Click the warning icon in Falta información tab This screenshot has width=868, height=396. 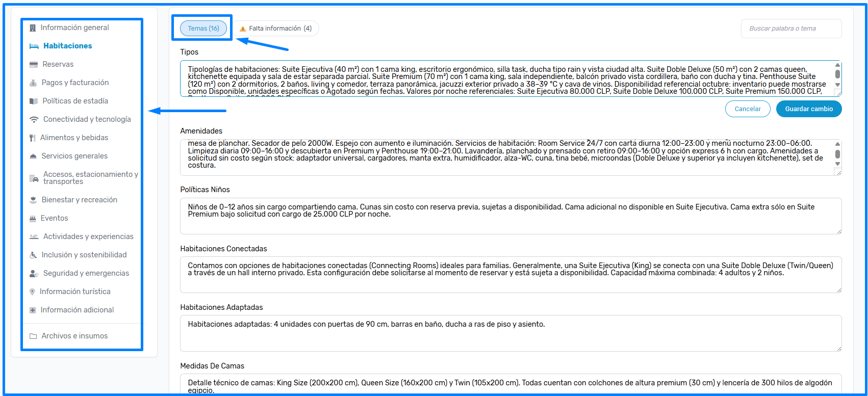243,29
